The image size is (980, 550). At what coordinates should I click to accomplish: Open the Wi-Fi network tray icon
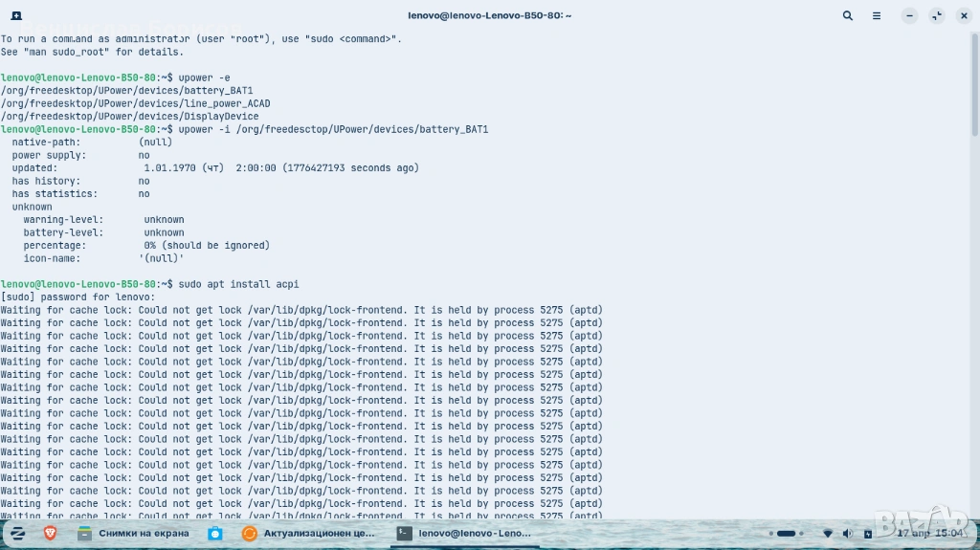pyautogui.click(x=828, y=533)
